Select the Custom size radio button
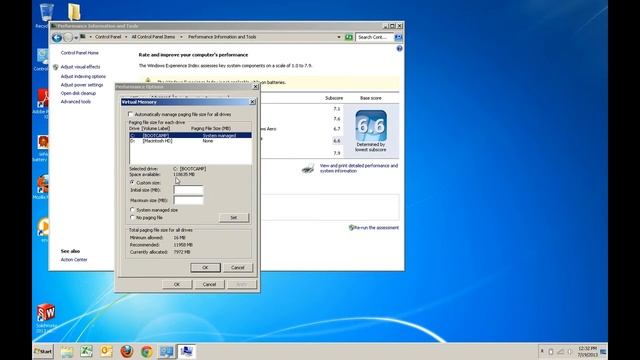Viewport: 640px width, 360px height. (132, 182)
